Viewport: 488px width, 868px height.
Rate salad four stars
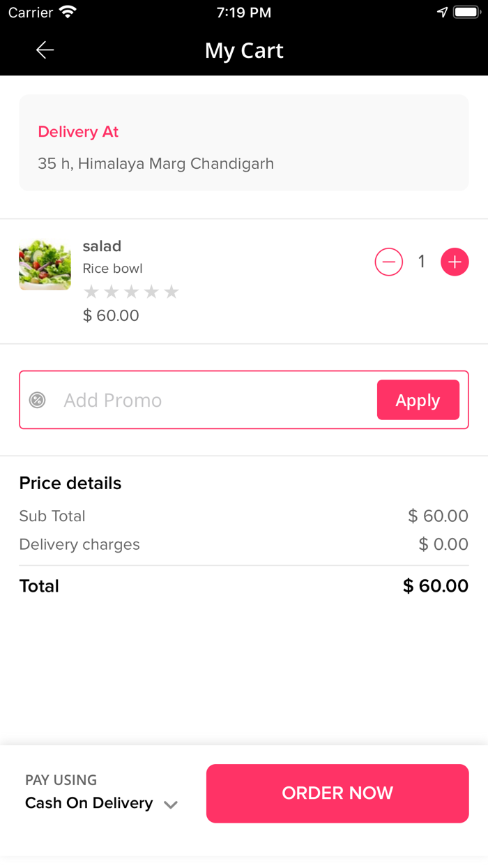151,292
